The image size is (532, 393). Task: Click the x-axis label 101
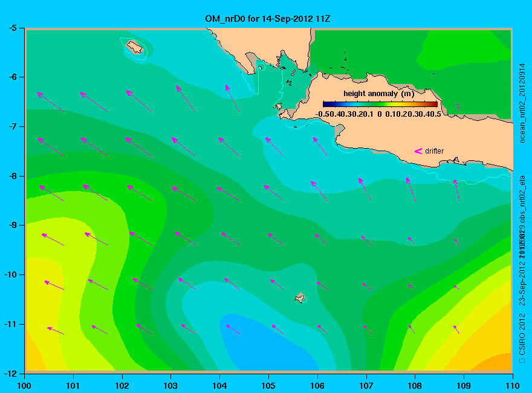pyautogui.click(x=73, y=386)
